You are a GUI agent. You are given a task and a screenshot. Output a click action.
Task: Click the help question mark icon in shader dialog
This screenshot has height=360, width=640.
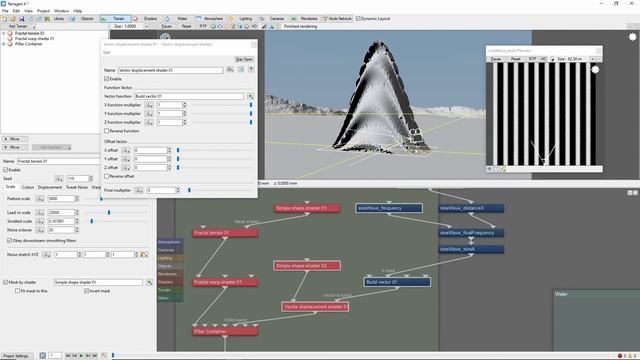point(251,70)
